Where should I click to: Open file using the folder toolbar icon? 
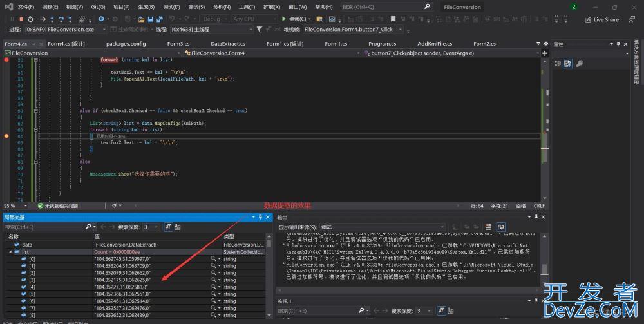141,19
